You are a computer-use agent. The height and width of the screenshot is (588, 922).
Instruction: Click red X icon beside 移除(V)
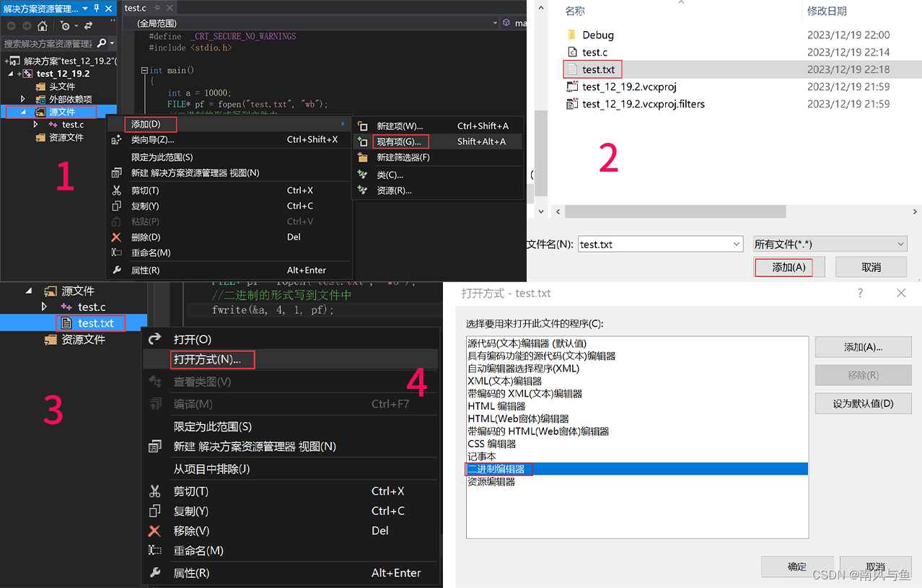(x=154, y=530)
